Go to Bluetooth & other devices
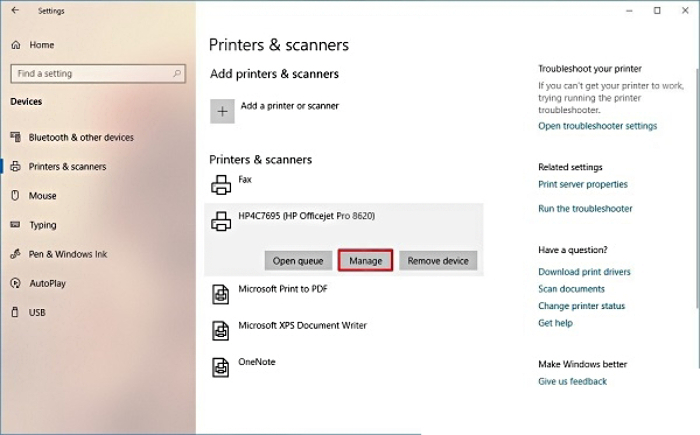The height and width of the screenshot is (435, 700). (81, 137)
